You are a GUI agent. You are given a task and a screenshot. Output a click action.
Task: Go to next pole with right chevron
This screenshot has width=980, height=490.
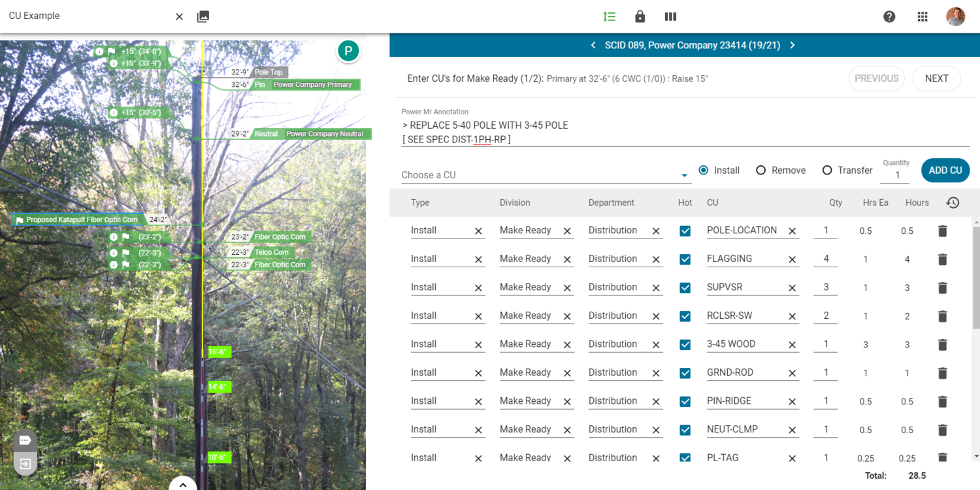pyautogui.click(x=792, y=45)
